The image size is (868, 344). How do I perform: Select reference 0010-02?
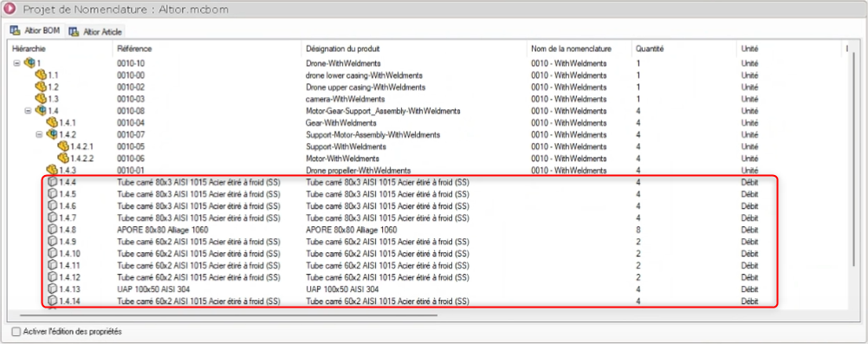tap(131, 87)
